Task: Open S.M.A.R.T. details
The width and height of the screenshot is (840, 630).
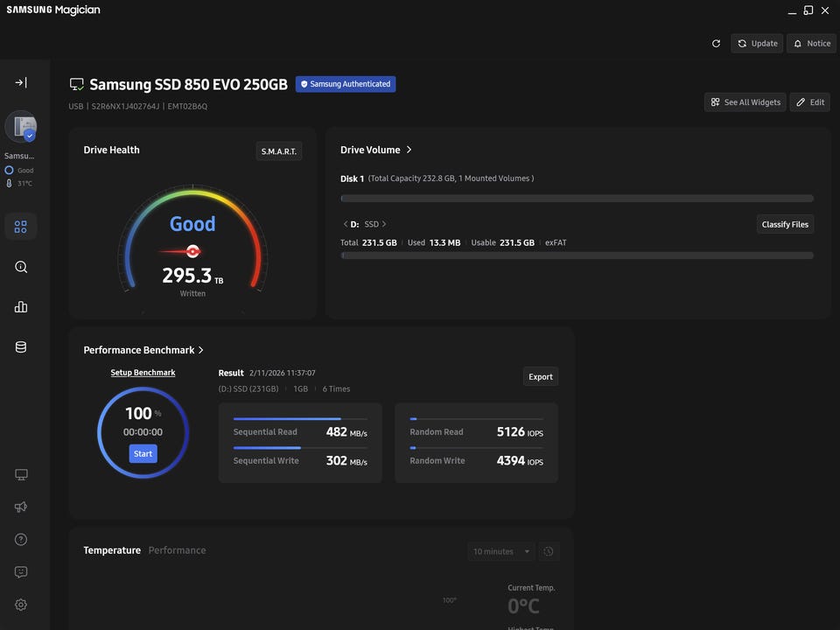Action: pyautogui.click(x=278, y=151)
